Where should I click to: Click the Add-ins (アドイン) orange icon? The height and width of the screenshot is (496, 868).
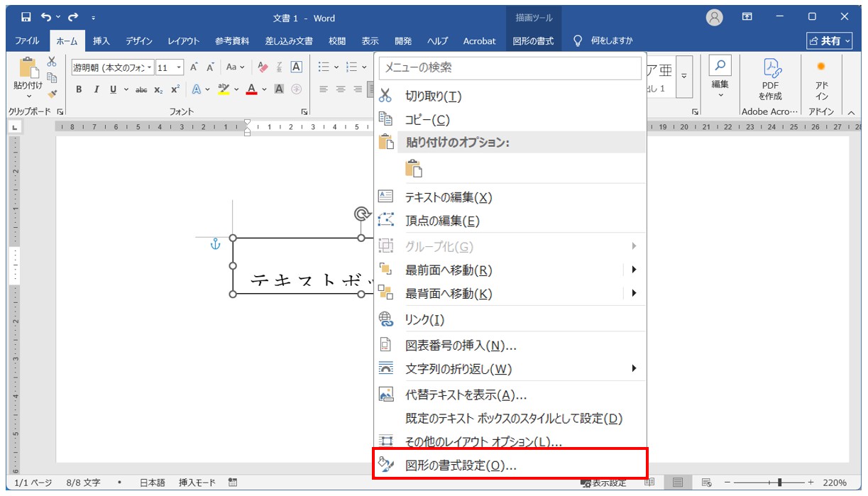821,67
